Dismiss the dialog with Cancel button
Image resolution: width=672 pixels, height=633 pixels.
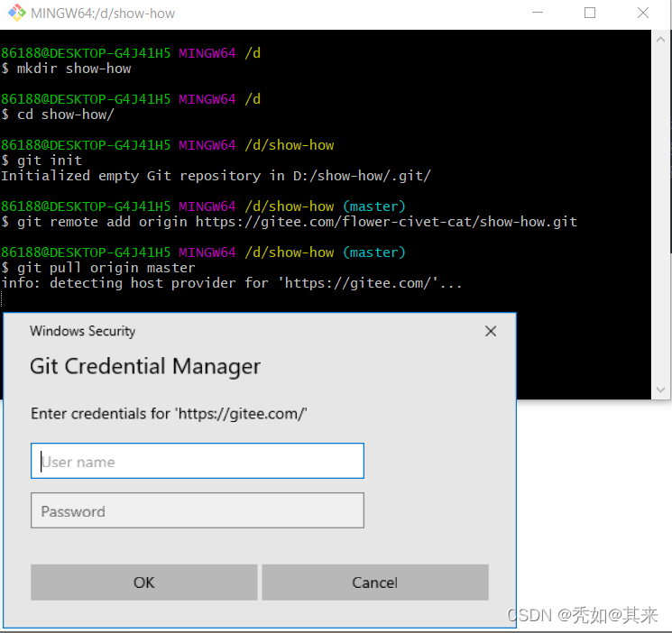click(375, 583)
